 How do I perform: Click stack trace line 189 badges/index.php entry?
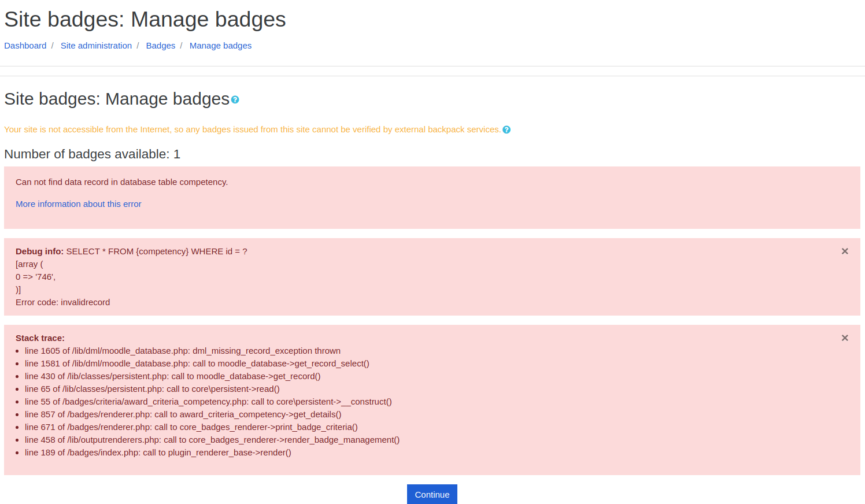coord(158,453)
